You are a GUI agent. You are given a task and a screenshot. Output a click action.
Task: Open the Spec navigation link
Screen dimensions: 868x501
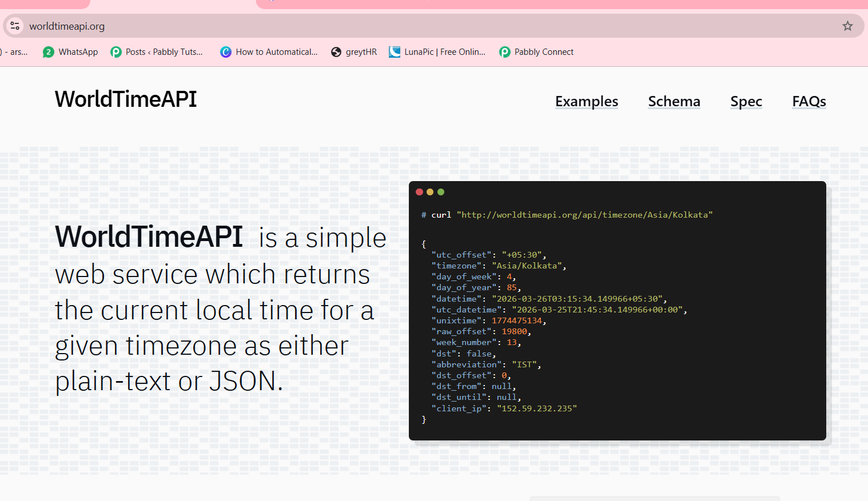746,102
